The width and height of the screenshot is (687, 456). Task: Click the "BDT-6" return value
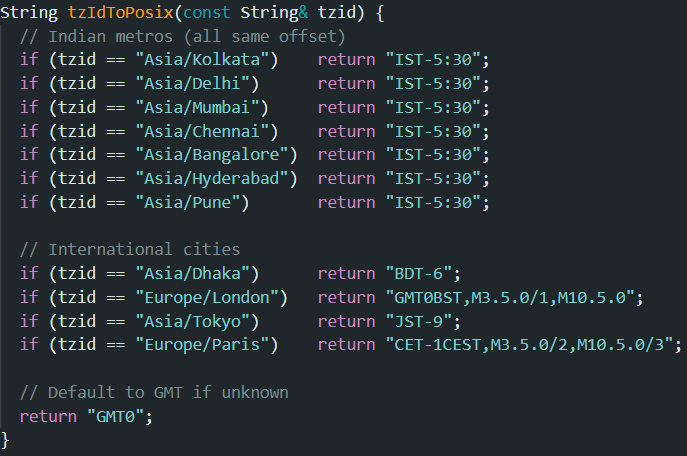tap(420, 273)
